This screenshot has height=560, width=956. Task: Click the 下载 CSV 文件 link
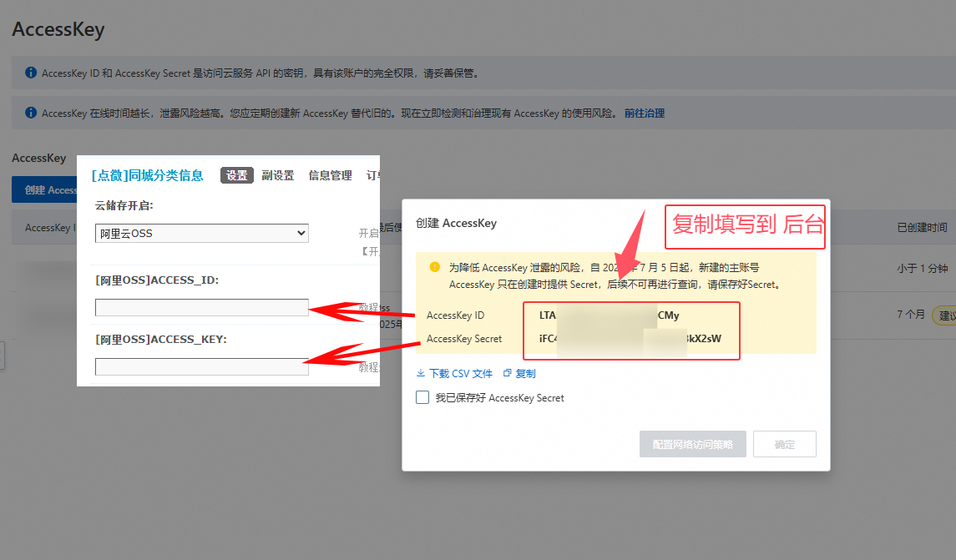(460, 374)
